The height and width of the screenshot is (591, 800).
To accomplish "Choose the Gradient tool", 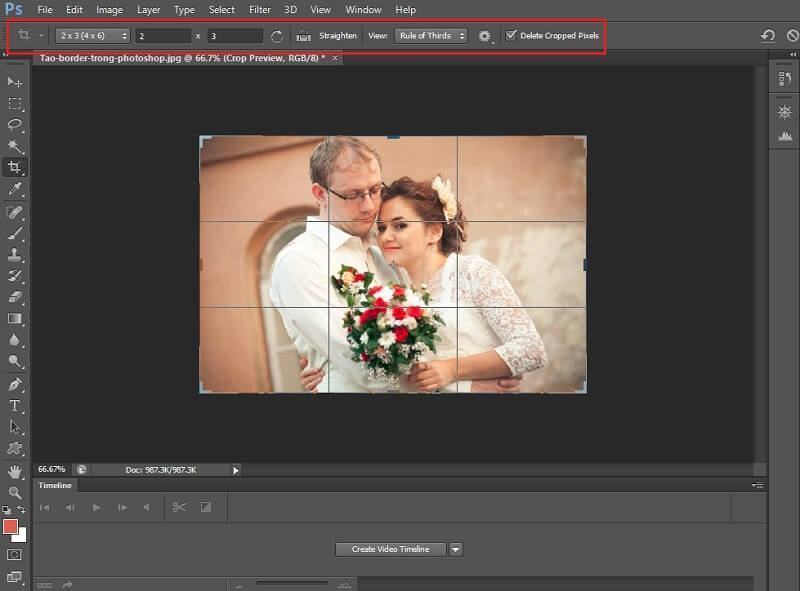I will coord(15,319).
